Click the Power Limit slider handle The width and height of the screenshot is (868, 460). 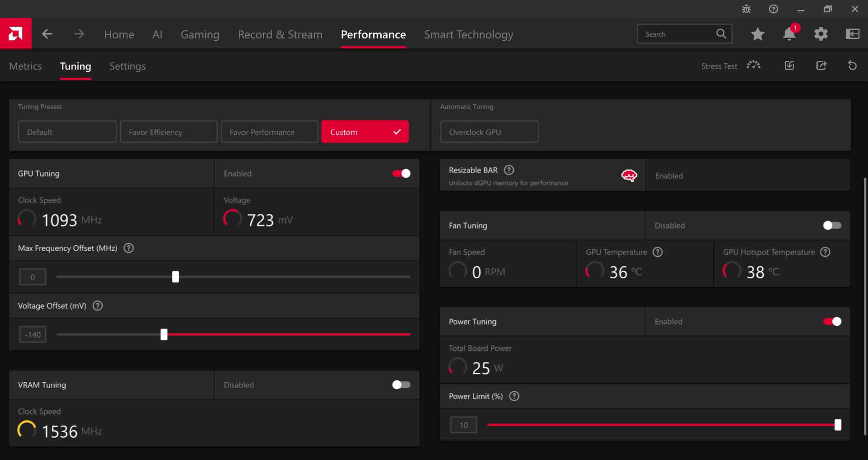tap(838, 425)
